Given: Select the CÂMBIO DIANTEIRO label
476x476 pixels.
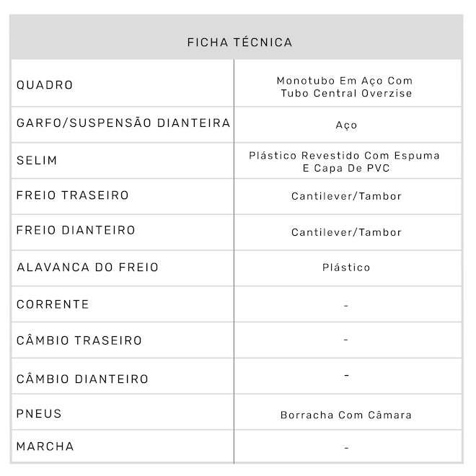Looking at the screenshot, I should [82, 379].
